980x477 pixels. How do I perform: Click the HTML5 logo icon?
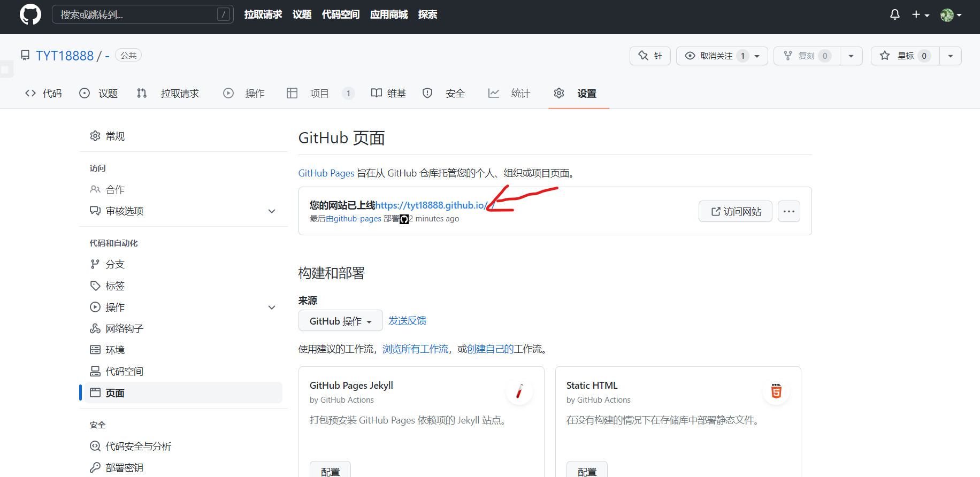776,391
